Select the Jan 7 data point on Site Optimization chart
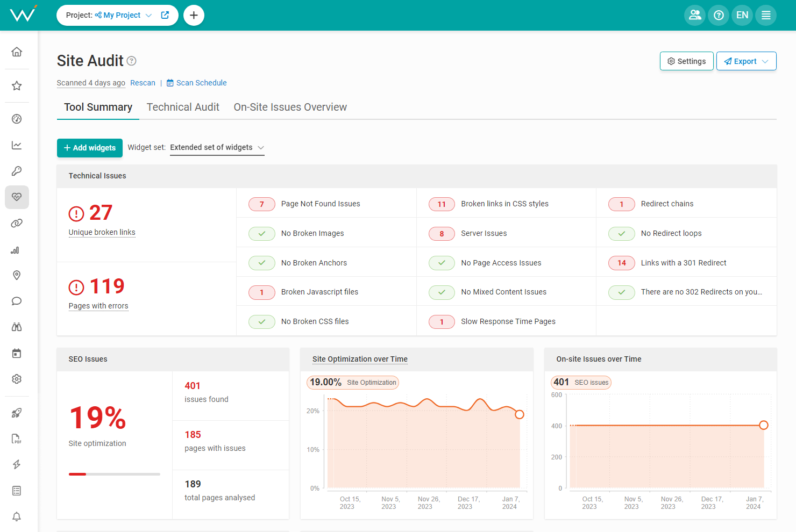Screen dimensions: 796x532 tap(519, 414)
